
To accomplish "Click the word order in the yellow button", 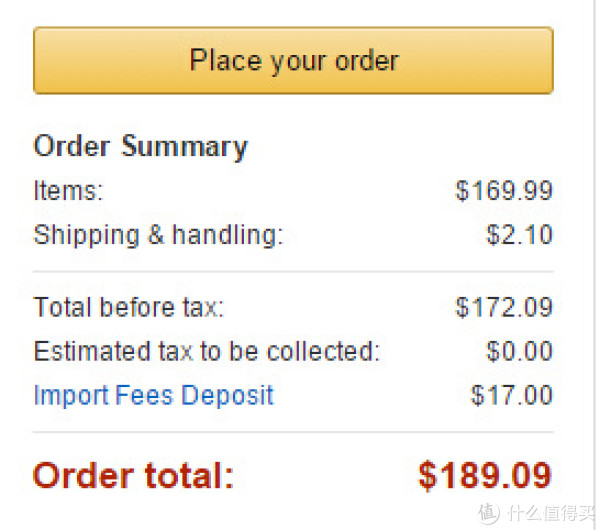I will coord(367,61).
